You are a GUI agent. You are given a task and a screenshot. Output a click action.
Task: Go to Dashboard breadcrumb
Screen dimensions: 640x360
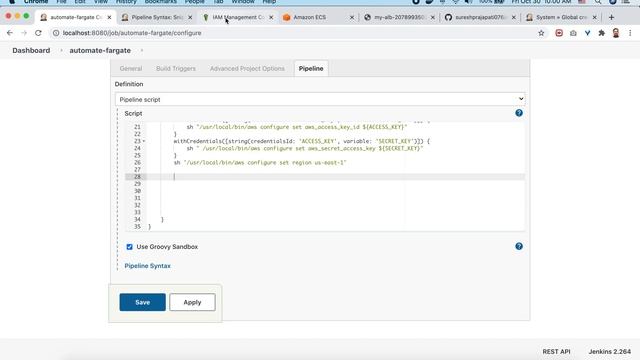(x=31, y=50)
